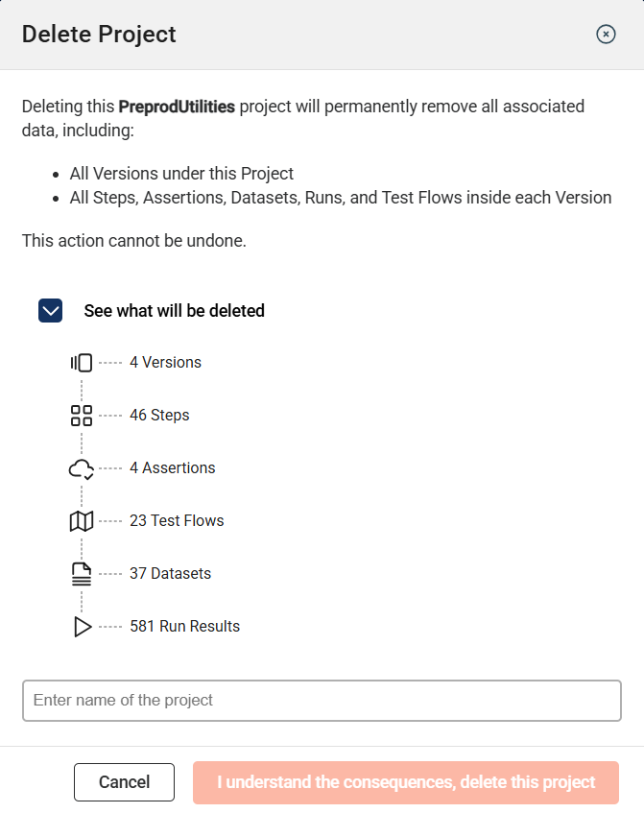Screen dimensions: 644x813
Task: Select the '4 Versions' tree entry
Action: pos(165,363)
